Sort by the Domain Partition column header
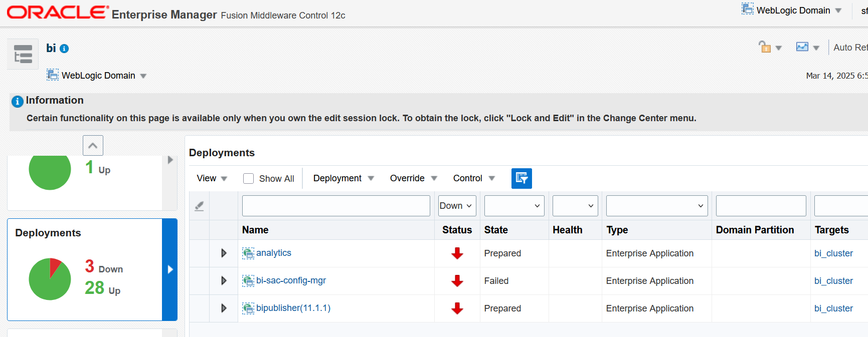 pos(755,230)
